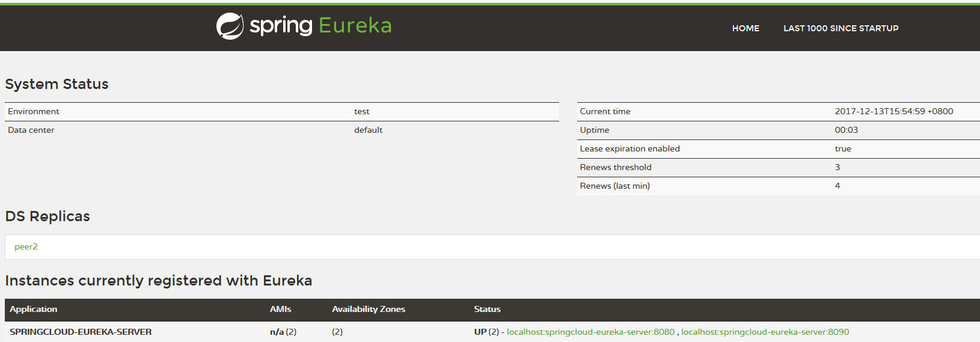This screenshot has height=342, width=980.
Task: Click the spring Eureka brand text
Action: point(320,25)
